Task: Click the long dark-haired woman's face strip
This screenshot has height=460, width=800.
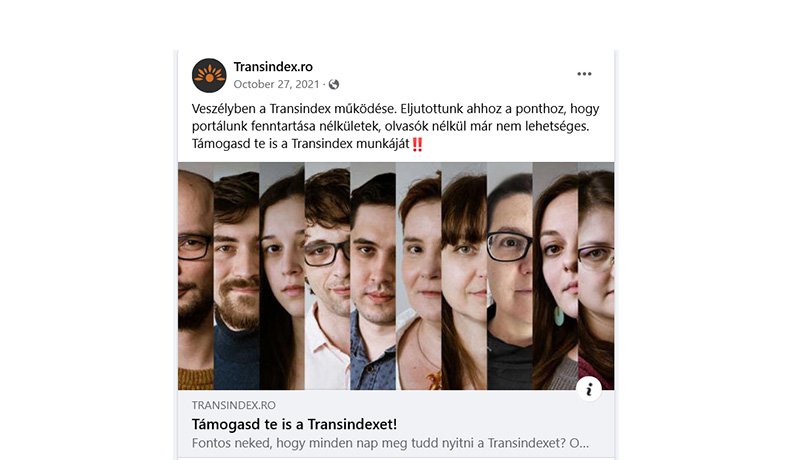Action: click(282, 276)
